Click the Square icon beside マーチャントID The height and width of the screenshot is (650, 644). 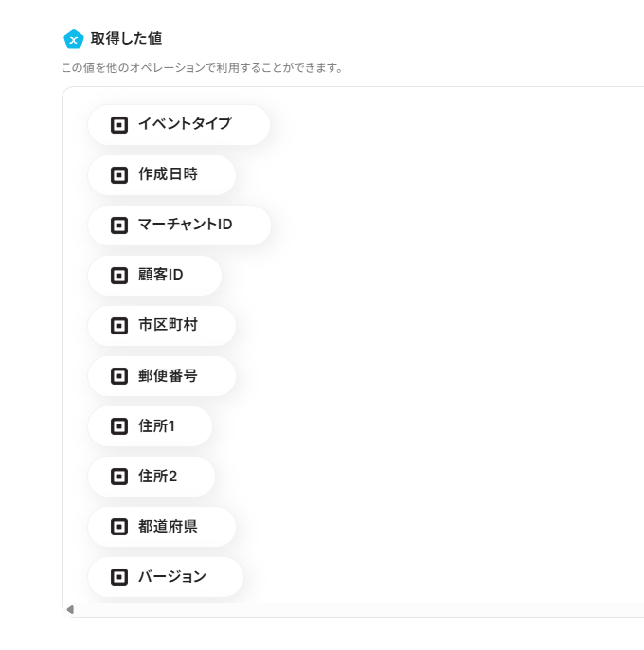(x=119, y=226)
